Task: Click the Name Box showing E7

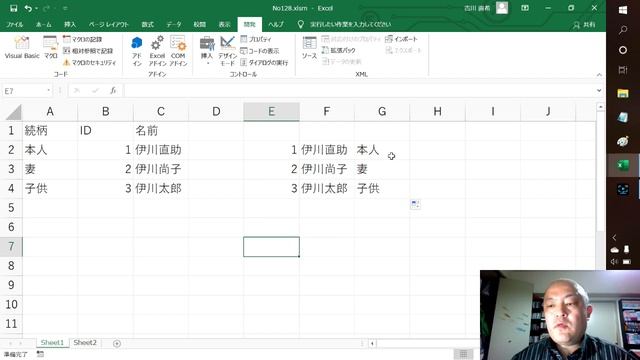Action: 24,91
